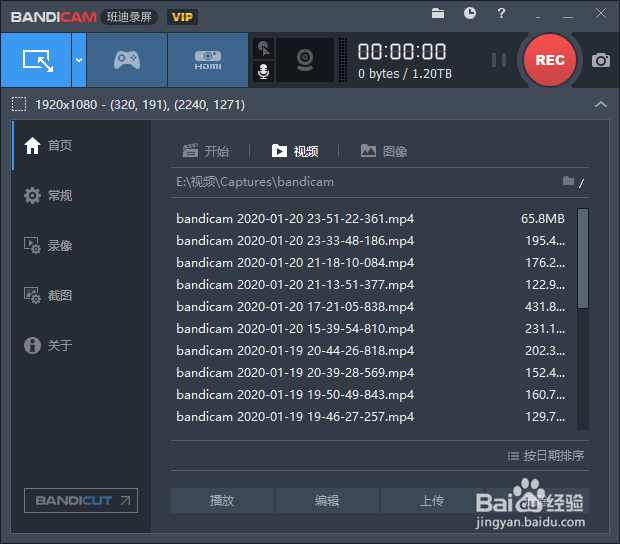The image size is (620, 544).
Task: Open the screen recording mode dropdown arrow
Action: (79, 60)
